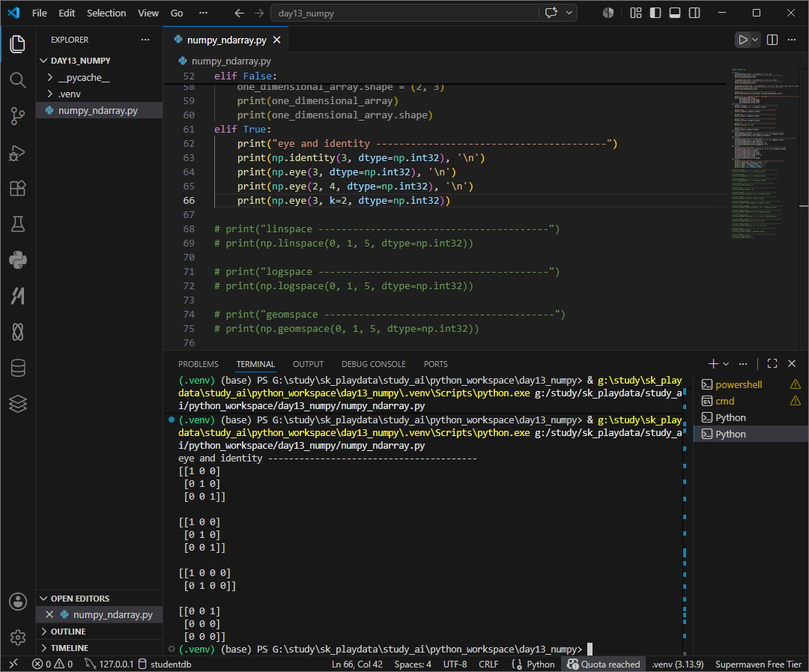Select the cmd terminal entry
Image resolution: width=809 pixels, height=672 pixels.
pos(751,401)
